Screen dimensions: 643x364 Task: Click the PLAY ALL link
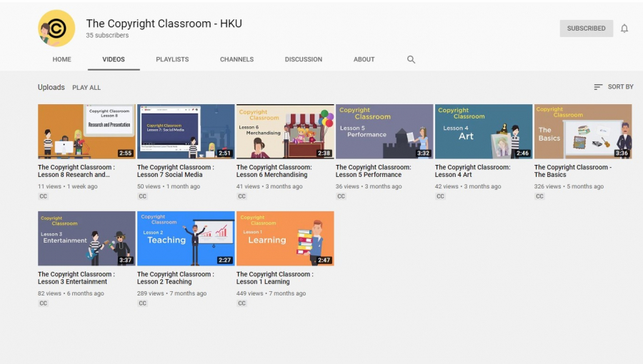tap(86, 88)
